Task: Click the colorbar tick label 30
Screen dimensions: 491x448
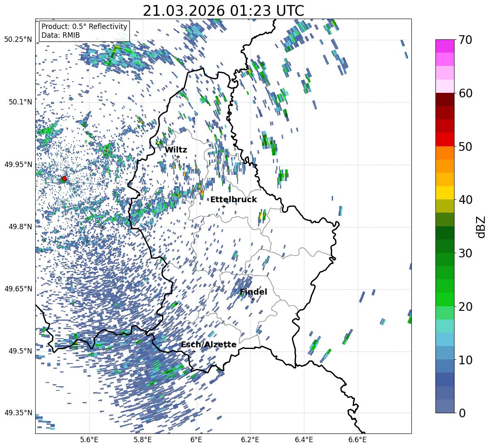Action: pyautogui.click(x=466, y=253)
